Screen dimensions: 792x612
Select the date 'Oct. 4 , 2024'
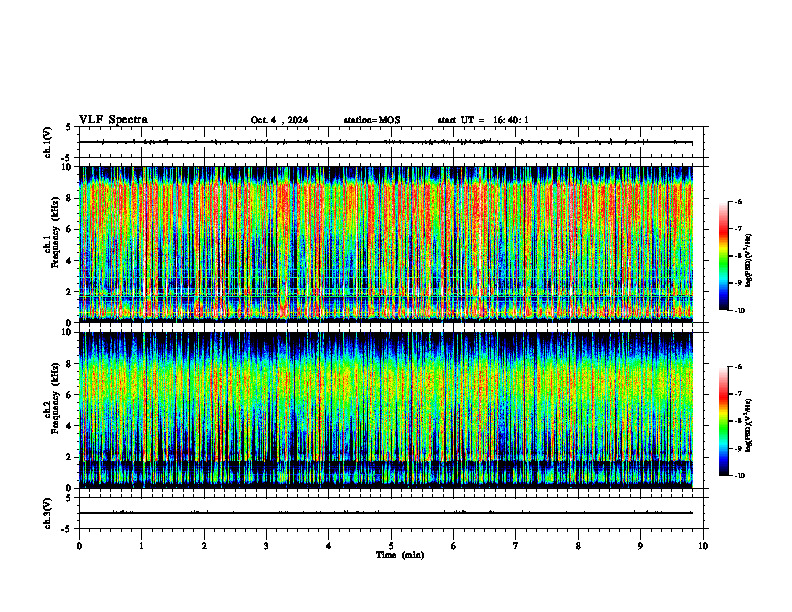[x=279, y=120]
